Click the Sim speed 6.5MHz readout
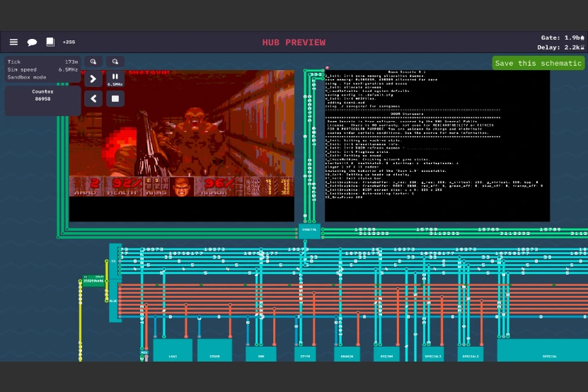 point(42,69)
